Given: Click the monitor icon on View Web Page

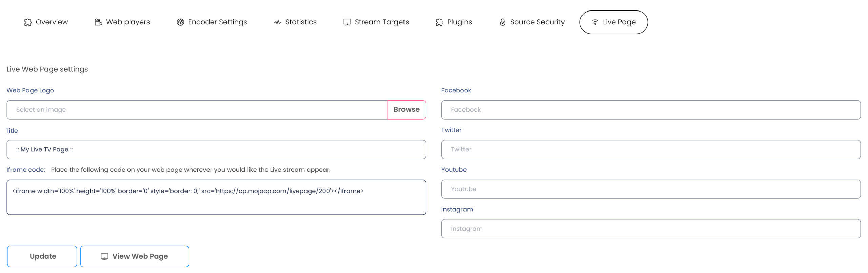Looking at the screenshot, I should pyautogui.click(x=104, y=257).
